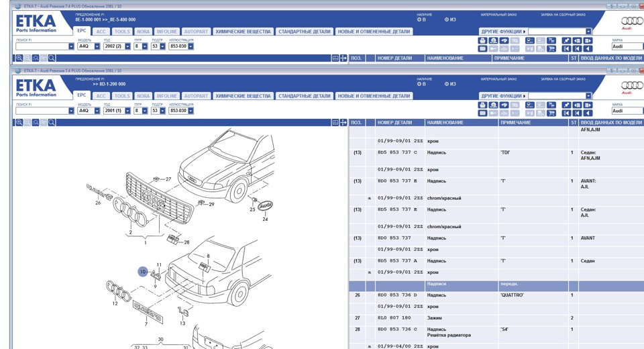Click the plain left-arrow back icon in lower window

[588, 113]
